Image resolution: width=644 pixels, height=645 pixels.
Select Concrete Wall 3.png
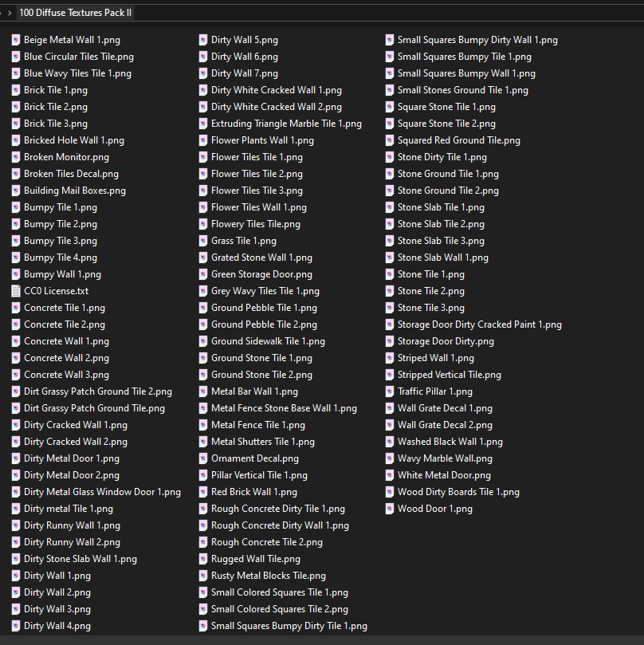coord(67,375)
